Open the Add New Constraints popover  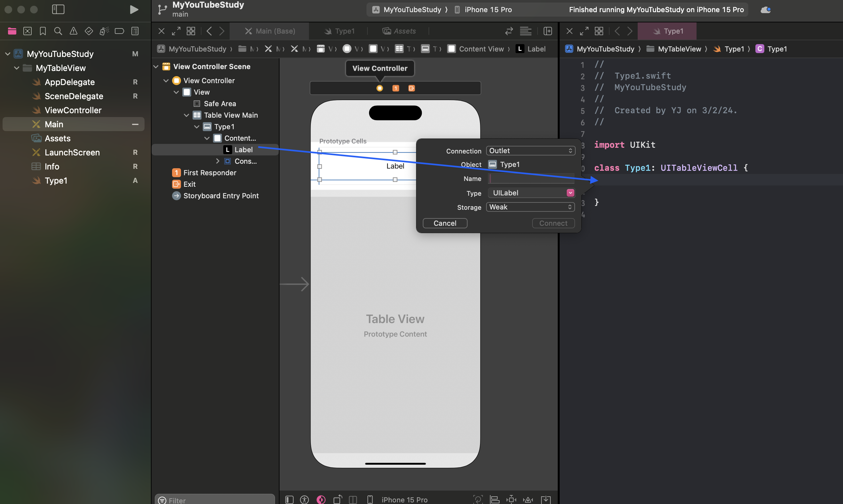pyautogui.click(x=511, y=499)
